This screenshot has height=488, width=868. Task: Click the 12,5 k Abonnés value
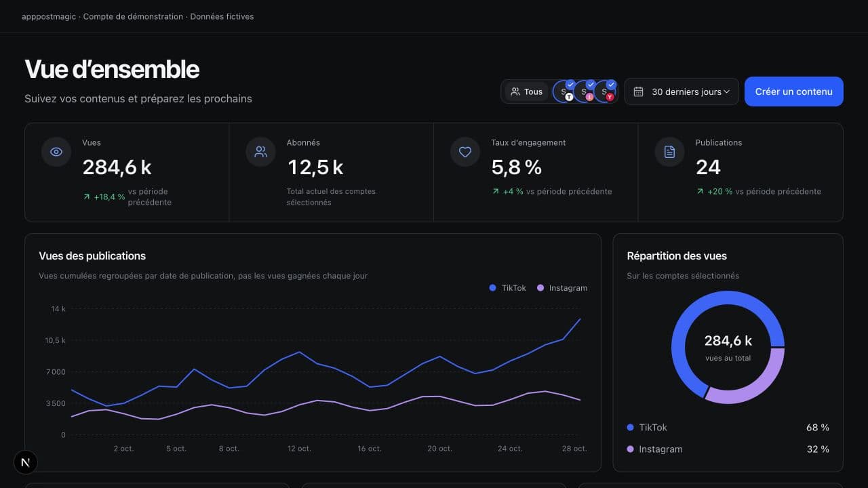click(x=315, y=167)
